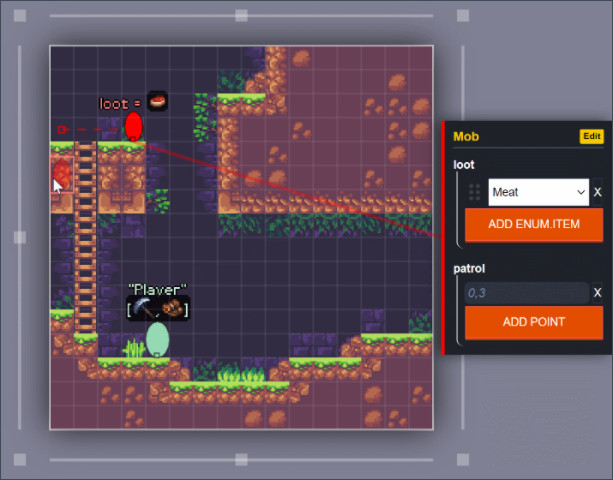Screen dimensions: 613x480
Task: Click top-left level resize handle
Action: [20, 16]
